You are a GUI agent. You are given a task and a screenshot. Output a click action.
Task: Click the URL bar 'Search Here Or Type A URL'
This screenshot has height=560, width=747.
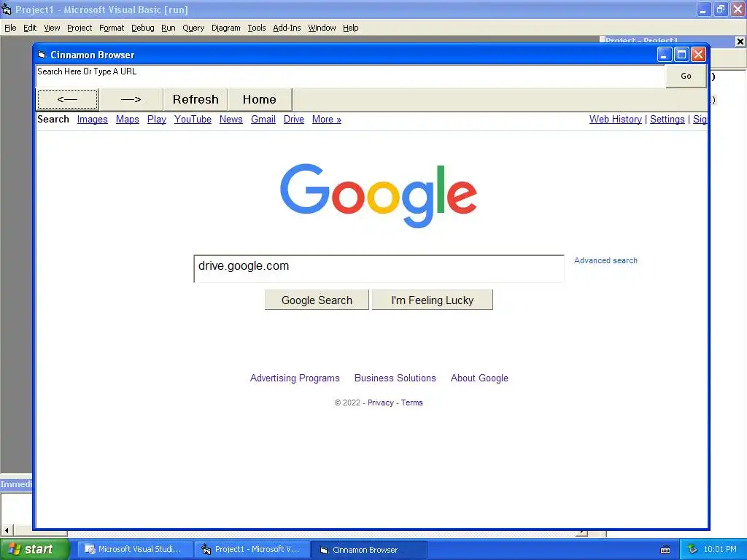[x=350, y=76]
